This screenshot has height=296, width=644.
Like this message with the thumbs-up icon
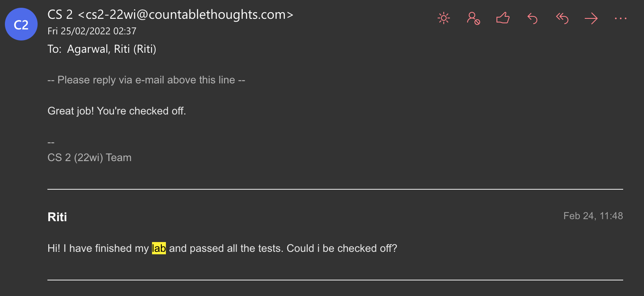503,18
